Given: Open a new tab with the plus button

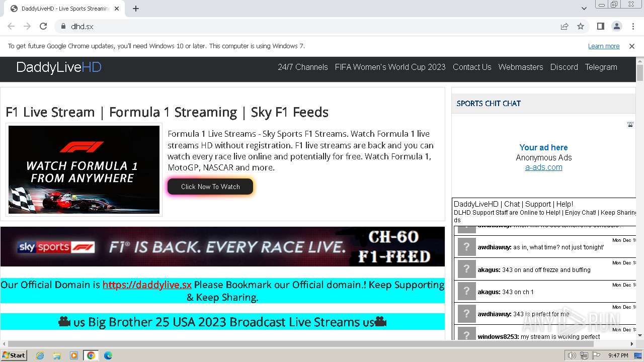Looking at the screenshot, I should tap(136, 9).
